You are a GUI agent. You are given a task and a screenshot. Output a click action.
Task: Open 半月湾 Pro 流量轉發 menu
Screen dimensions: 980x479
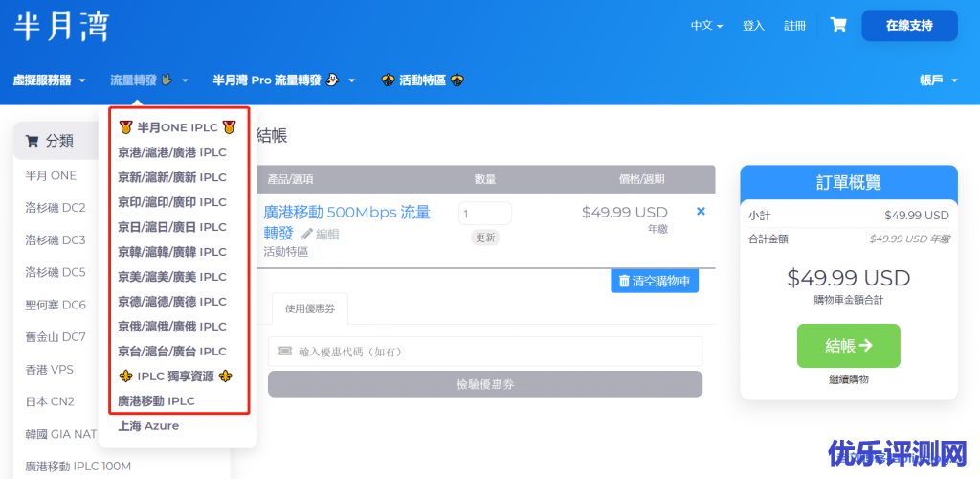tap(284, 80)
